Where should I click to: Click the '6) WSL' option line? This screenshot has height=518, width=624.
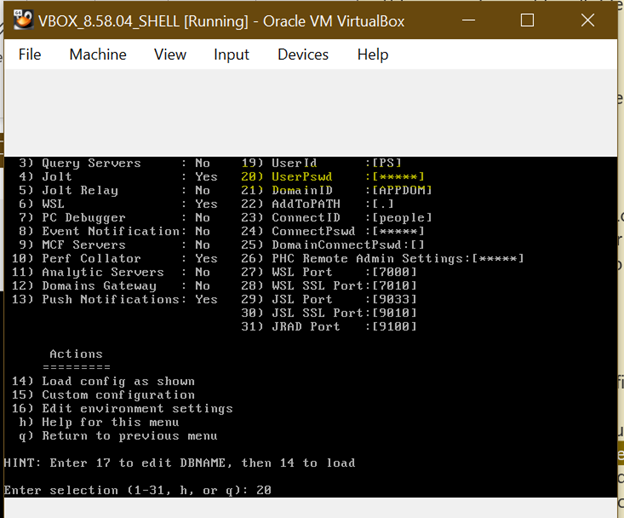pos(118,204)
